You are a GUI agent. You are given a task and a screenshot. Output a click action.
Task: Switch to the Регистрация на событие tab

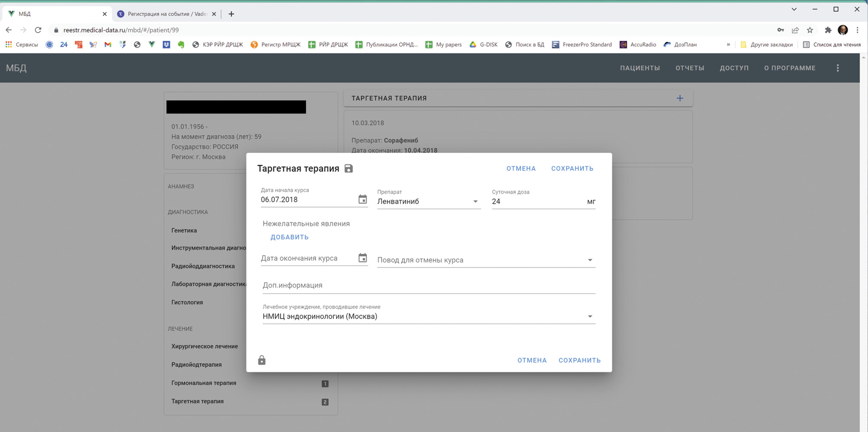[x=167, y=14]
